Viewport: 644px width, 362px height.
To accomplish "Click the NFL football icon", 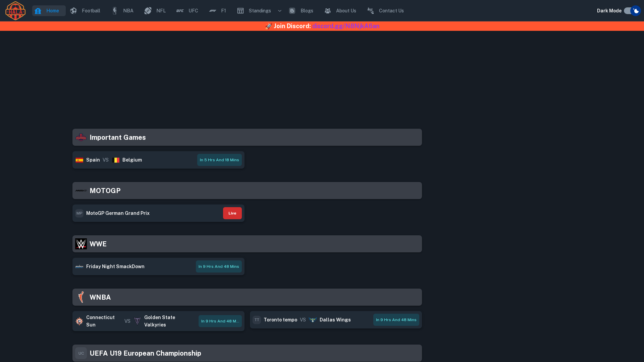I will tap(148, 11).
